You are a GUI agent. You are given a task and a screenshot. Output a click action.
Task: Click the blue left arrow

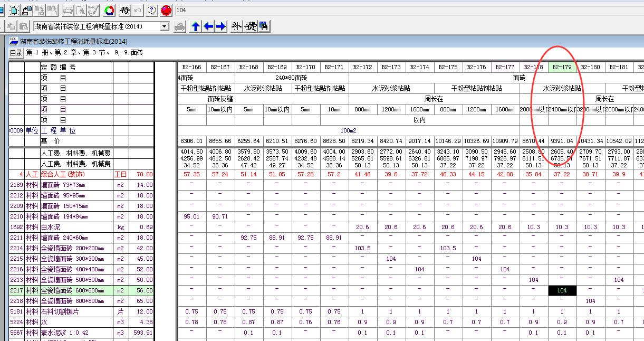click(x=208, y=26)
